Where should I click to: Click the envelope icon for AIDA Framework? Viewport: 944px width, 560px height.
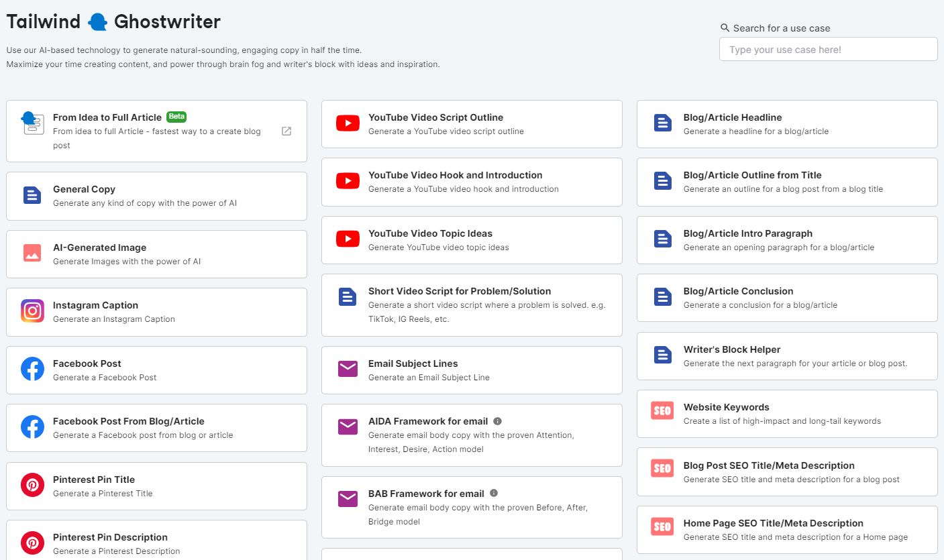tap(348, 427)
